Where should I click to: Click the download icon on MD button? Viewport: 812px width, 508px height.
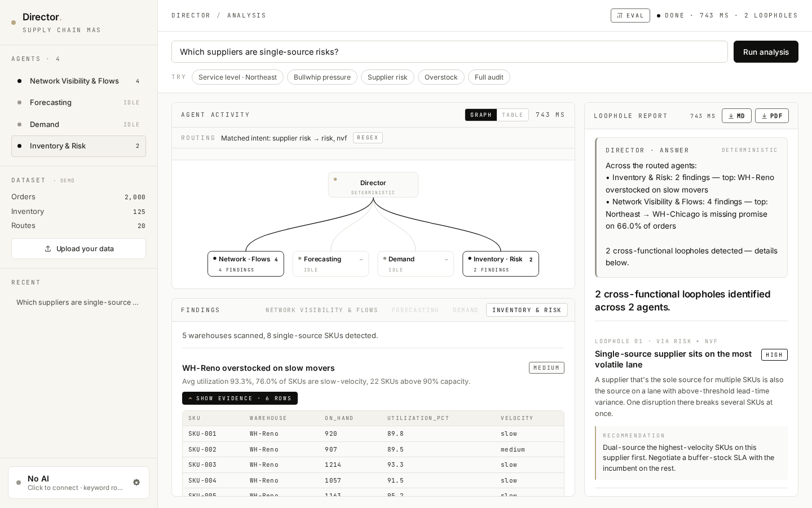point(731,116)
